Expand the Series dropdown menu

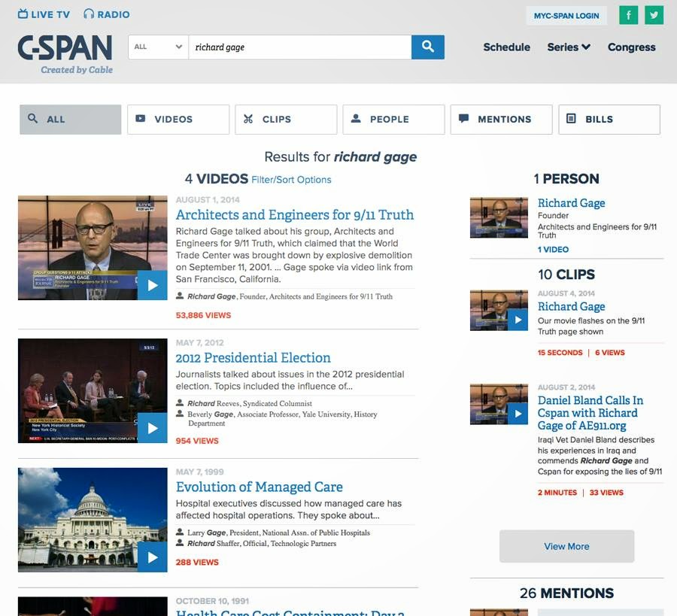click(569, 47)
